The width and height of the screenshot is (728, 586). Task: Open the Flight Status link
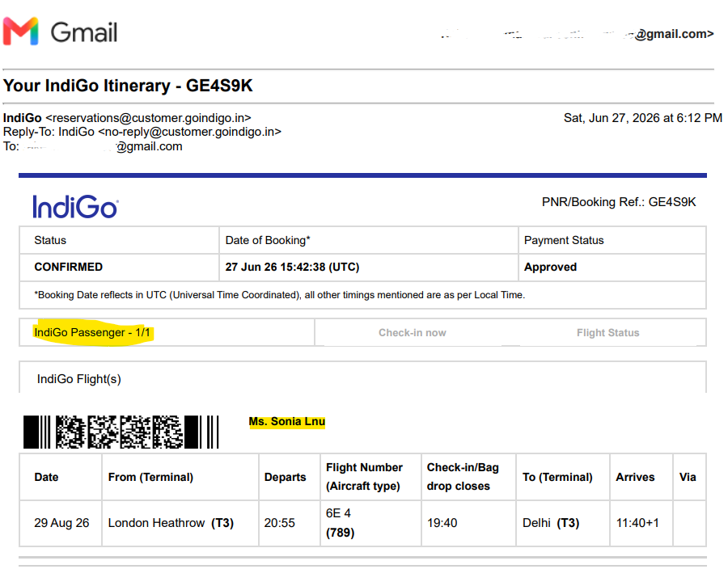607,333
